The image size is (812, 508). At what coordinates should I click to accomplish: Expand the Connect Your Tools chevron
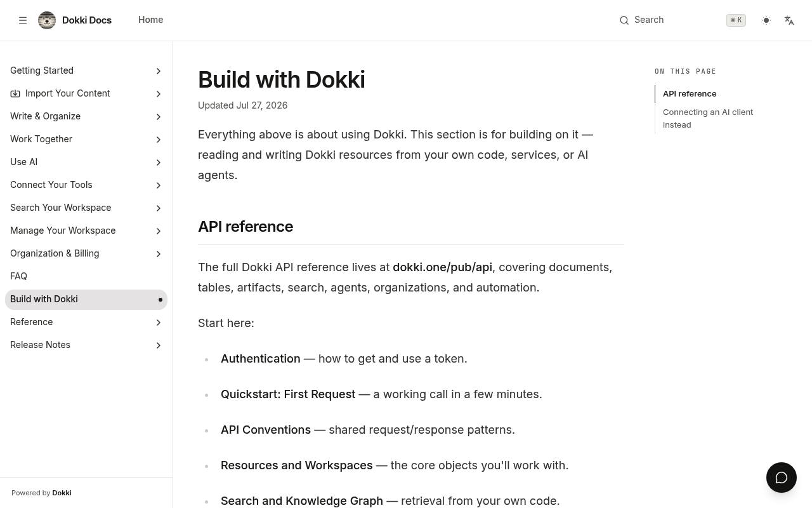pos(159,185)
